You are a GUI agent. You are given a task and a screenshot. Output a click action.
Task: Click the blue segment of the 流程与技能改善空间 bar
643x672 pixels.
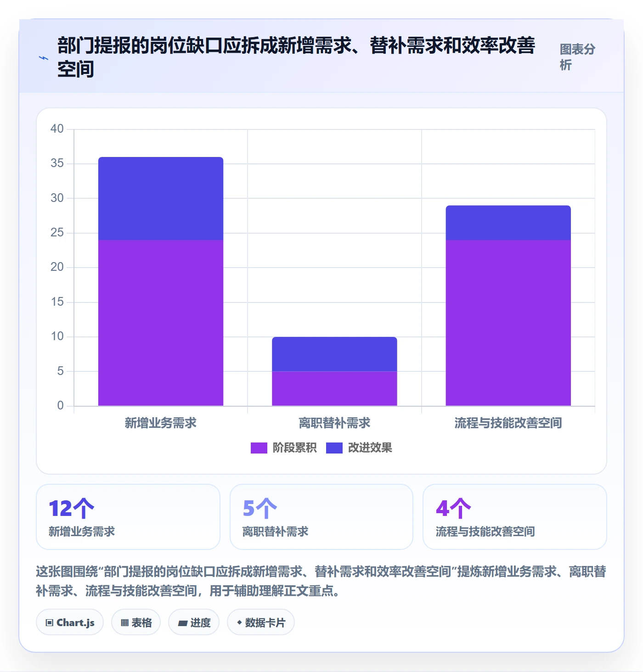508,223
